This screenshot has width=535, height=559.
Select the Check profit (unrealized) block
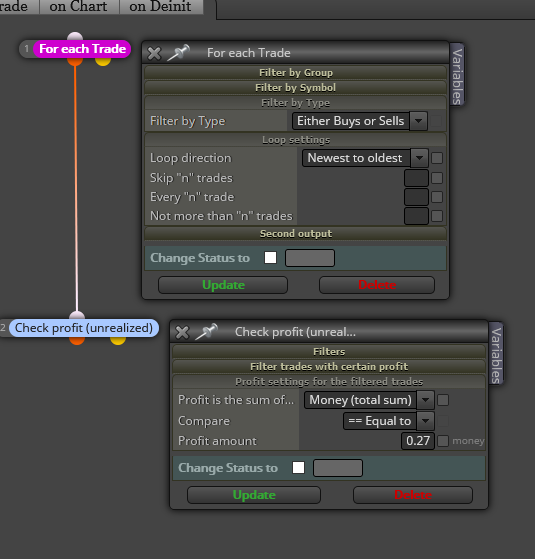pyautogui.click(x=84, y=328)
